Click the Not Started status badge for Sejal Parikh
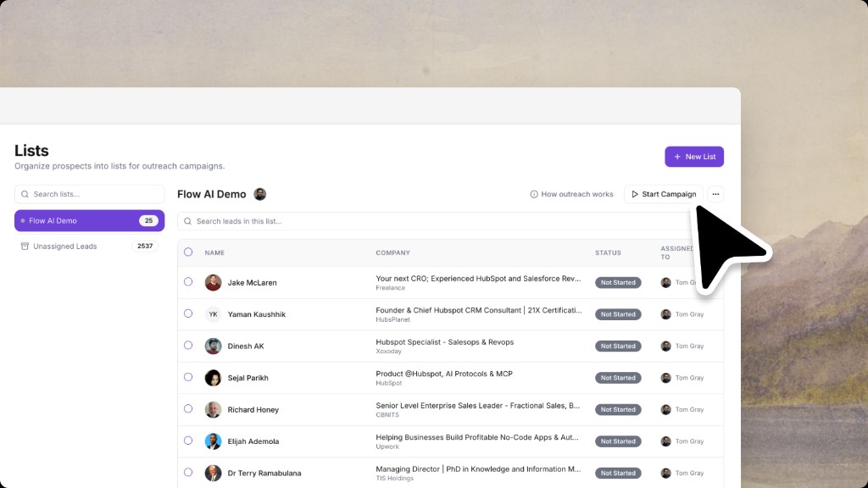The image size is (868, 488). (618, 378)
